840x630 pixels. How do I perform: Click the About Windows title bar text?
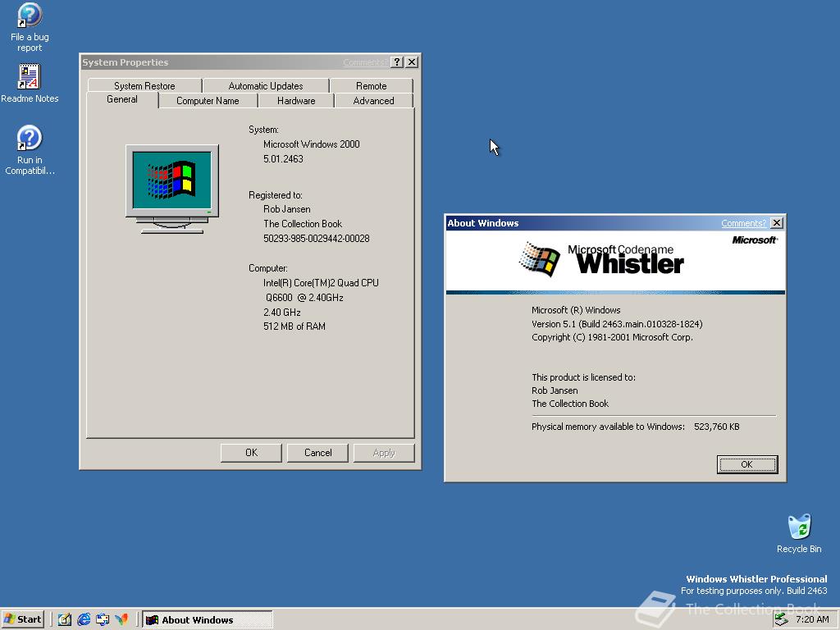482,223
